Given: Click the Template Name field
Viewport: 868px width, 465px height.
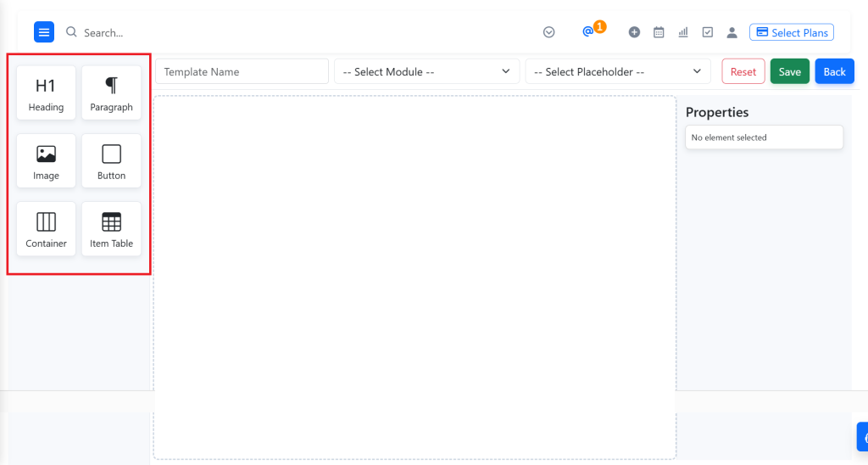Looking at the screenshot, I should (x=242, y=71).
